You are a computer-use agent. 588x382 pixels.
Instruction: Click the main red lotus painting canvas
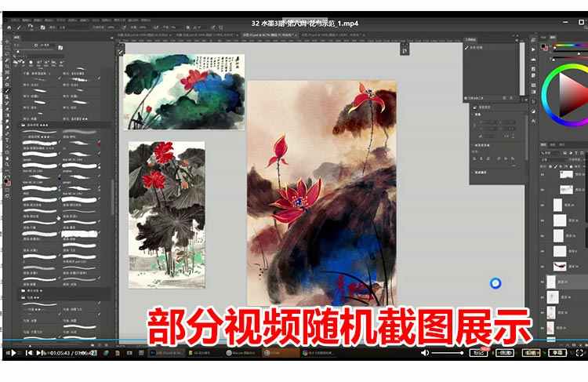(322, 192)
